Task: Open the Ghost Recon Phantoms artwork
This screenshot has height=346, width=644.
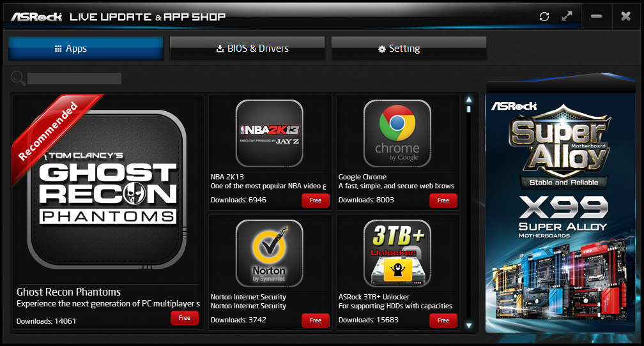Action: pyautogui.click(x=107, y=189)
